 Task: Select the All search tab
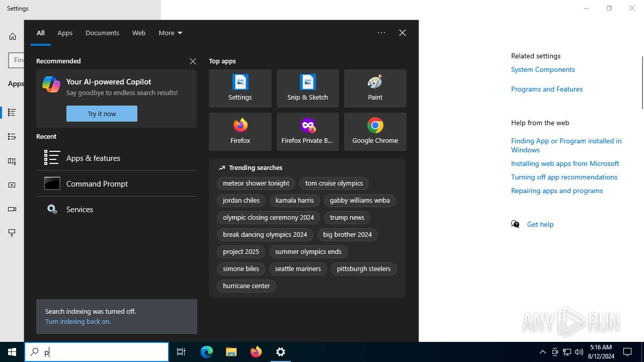(41, 33)
